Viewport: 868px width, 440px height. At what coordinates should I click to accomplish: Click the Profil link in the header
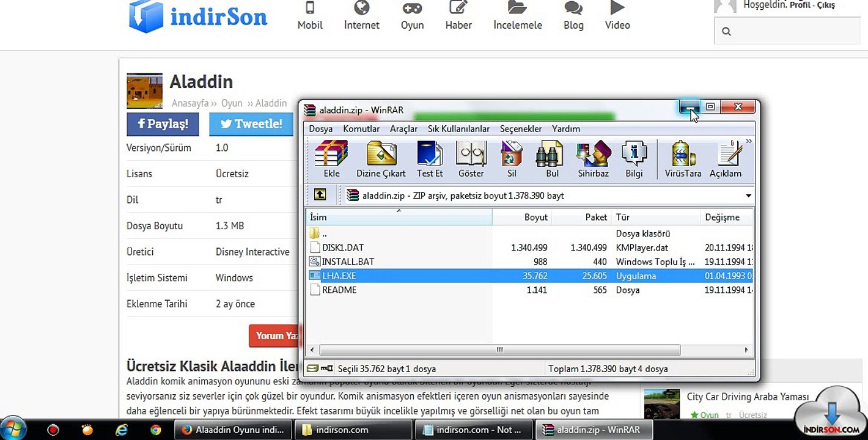[800, 5]
